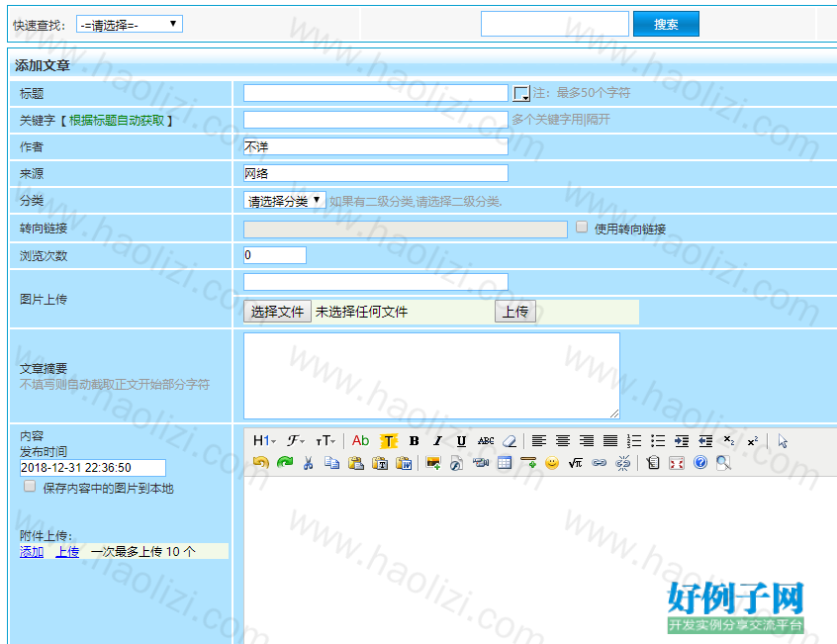Apply subscript formatting
837x644 pixels.
pos(729,441)
